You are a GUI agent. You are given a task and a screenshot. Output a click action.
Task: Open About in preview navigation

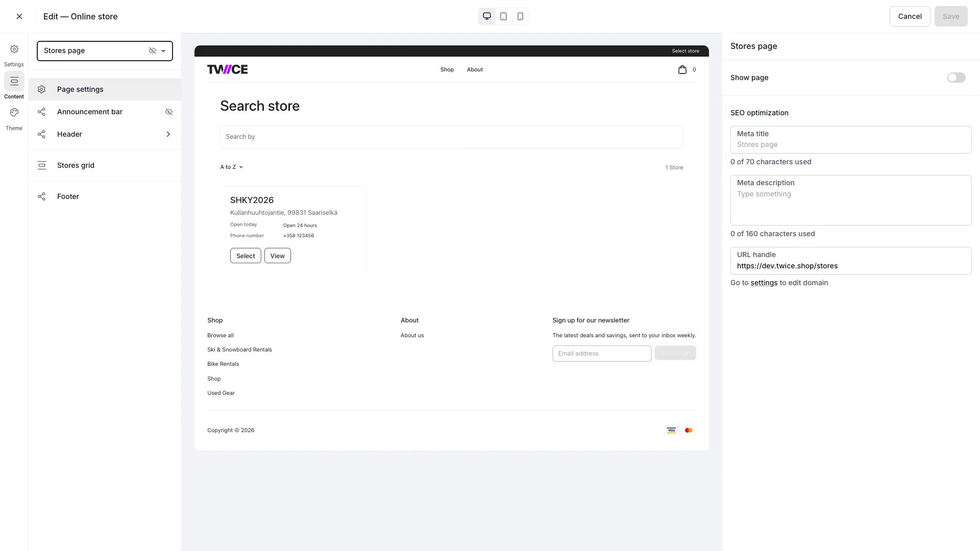pos(475,69)
